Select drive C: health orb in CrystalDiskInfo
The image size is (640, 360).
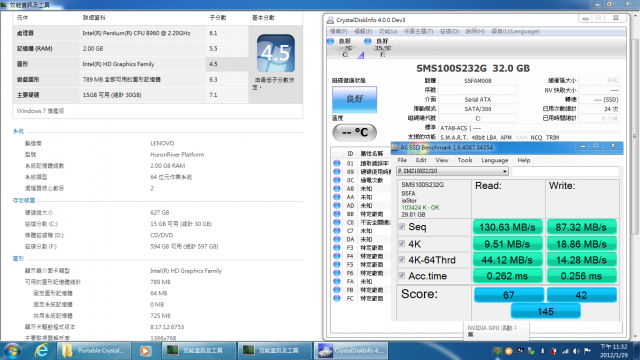[x=331, y=41]
